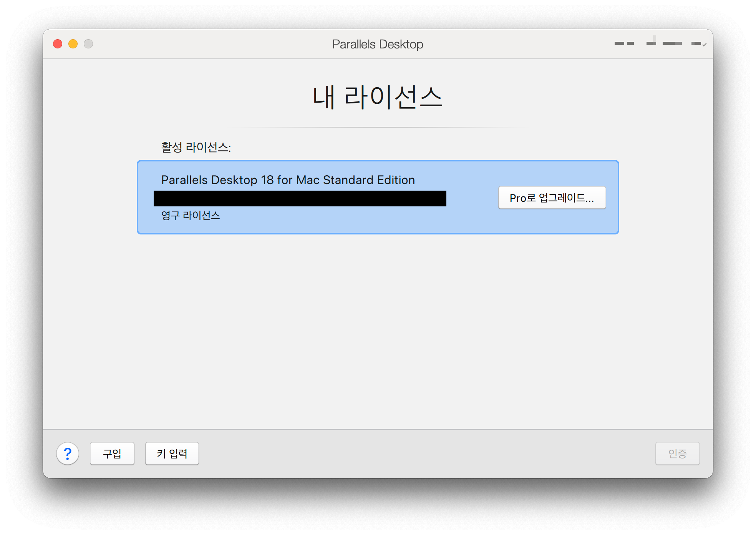The image size is (756, 535).
Task: Click empty space in bottom button bar
Action: pyautogui.click(x=423, y=454)
